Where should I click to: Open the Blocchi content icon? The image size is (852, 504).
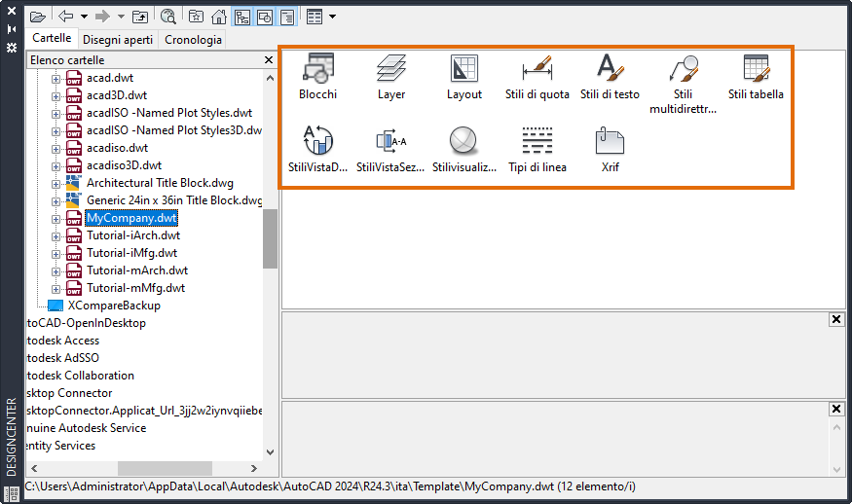(x=317, y=77)
